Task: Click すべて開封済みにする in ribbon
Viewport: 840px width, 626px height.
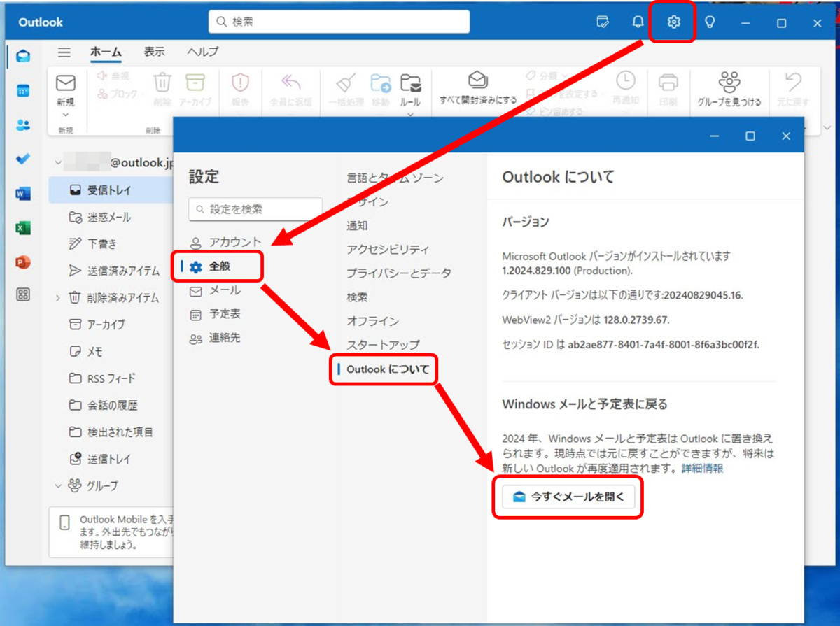Action: coord(478,89)
